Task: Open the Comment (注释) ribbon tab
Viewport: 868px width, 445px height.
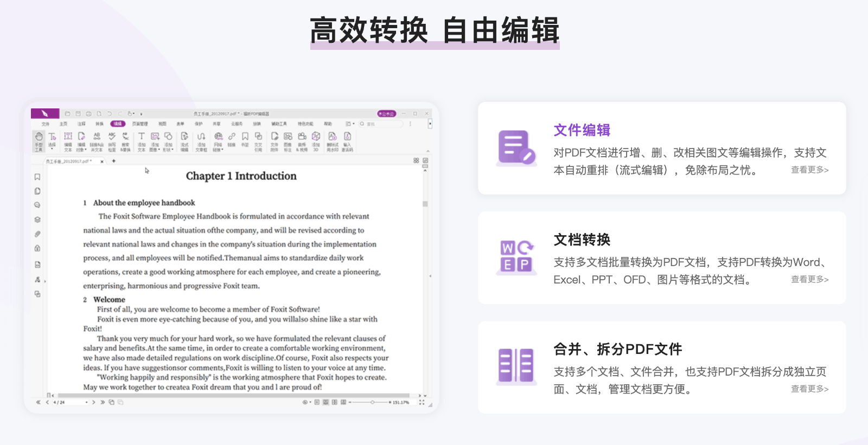Action: 81,124
